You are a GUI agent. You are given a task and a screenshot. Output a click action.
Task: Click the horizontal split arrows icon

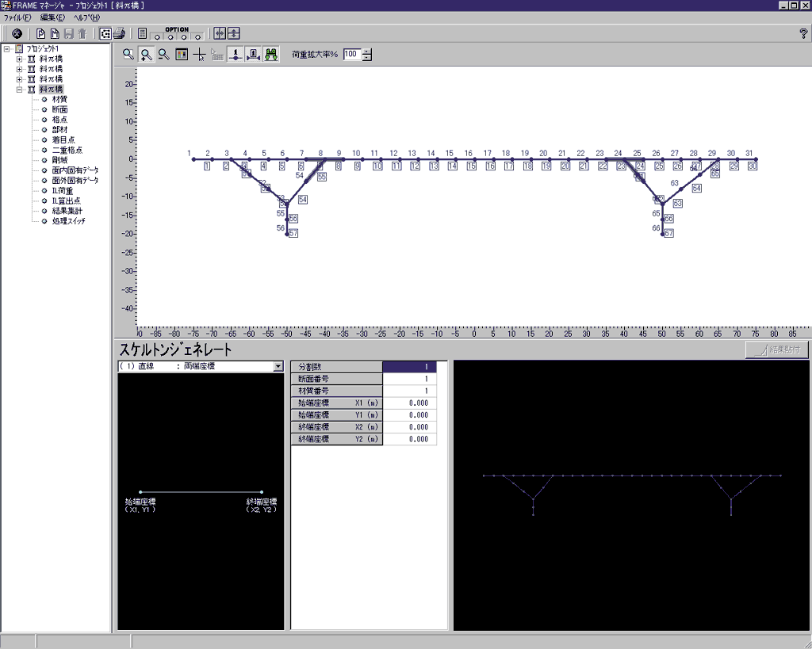click(220, 33)
